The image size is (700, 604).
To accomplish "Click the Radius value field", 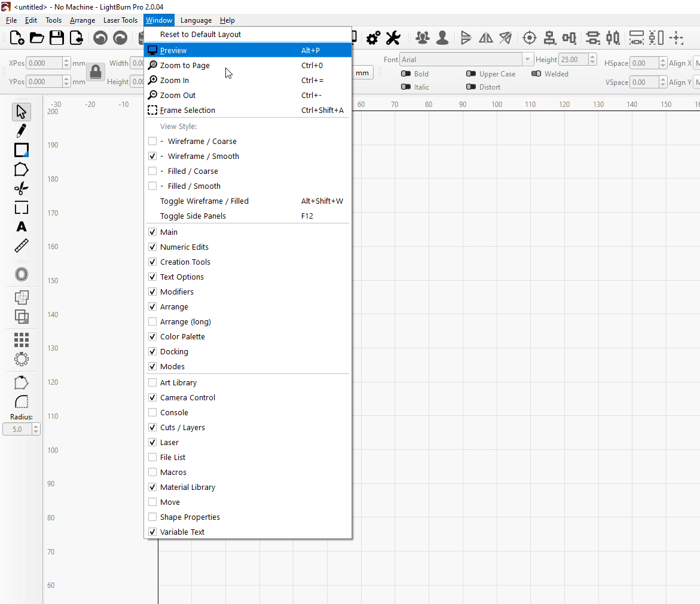I will pyautogui.click(x=17, y=429).
